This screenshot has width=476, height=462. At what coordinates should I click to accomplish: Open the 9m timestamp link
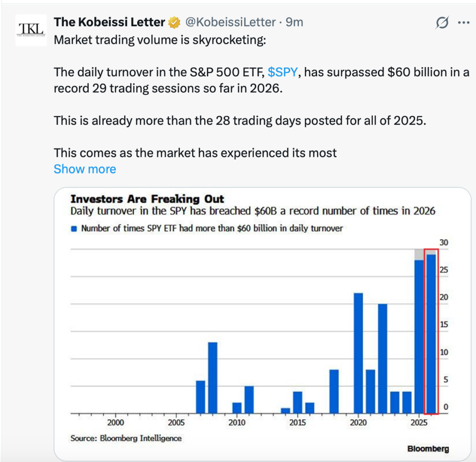coord(295,22)
